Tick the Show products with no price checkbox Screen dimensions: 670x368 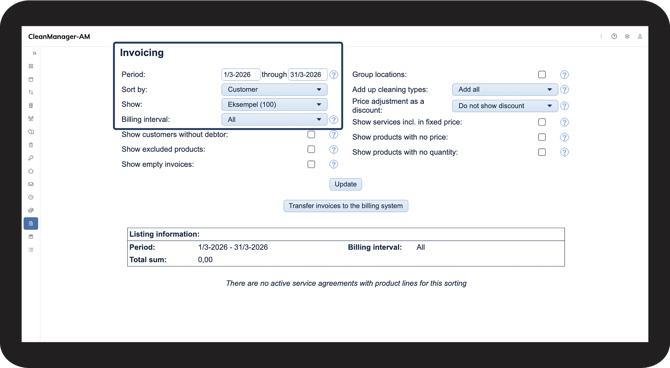[542, 137]
